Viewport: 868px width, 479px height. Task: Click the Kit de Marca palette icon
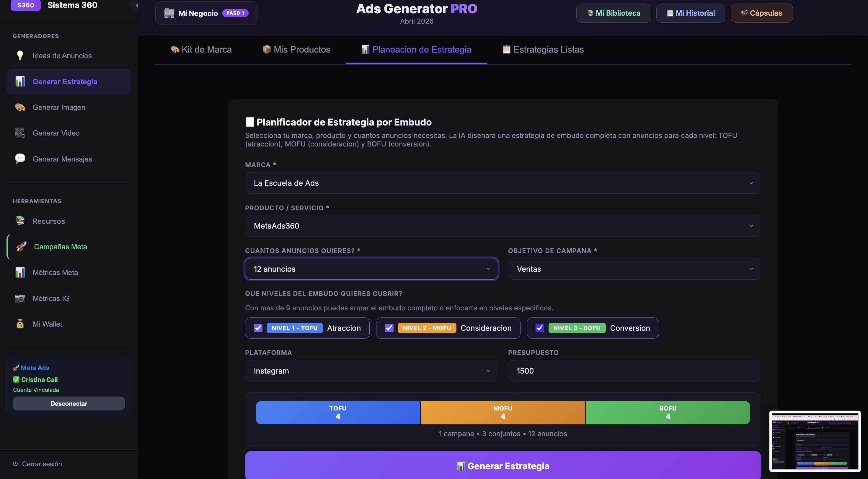(174, 50)
